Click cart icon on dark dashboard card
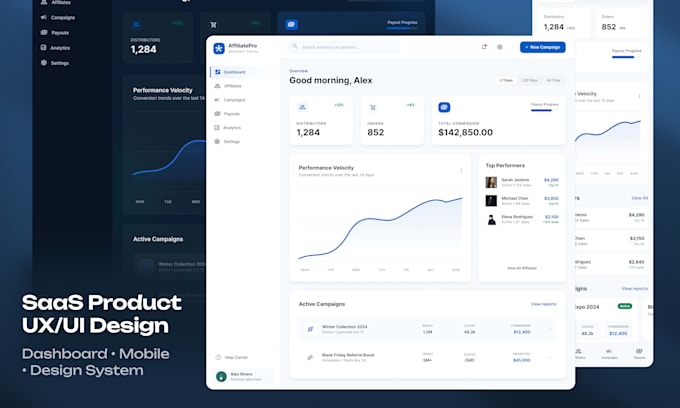The height and width of the screenshot is (408, 680). click(x=213, y=25)
